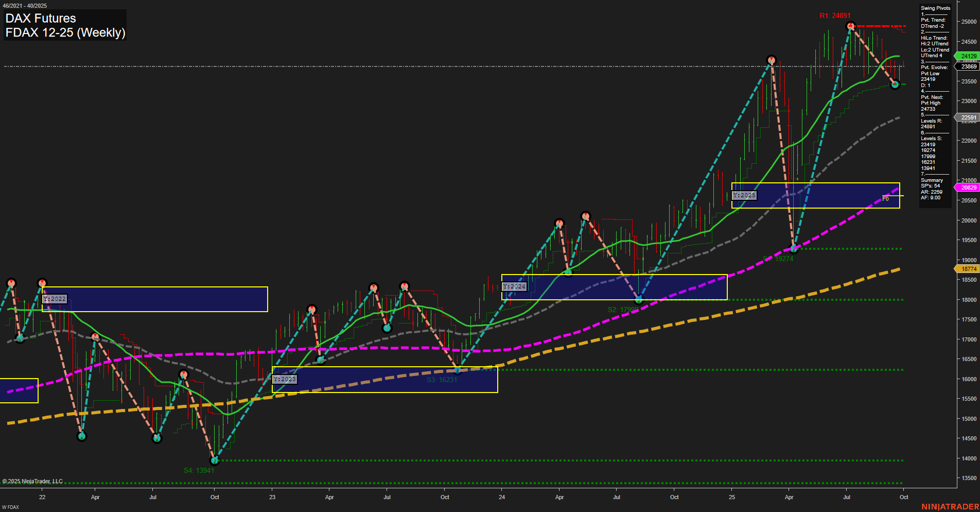Switch to the W FDAX tab

[x=11, y=507]
